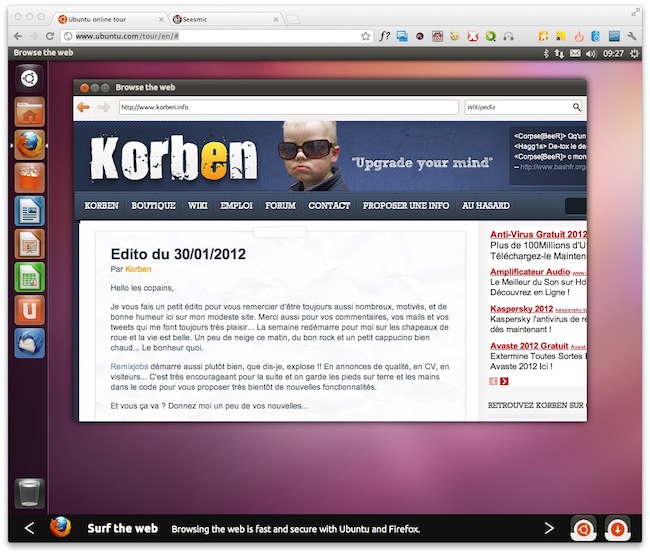Open the session power menu indicator
This screenshot has width=650, height=554.
pyautogui.click(x=634, y=53)
